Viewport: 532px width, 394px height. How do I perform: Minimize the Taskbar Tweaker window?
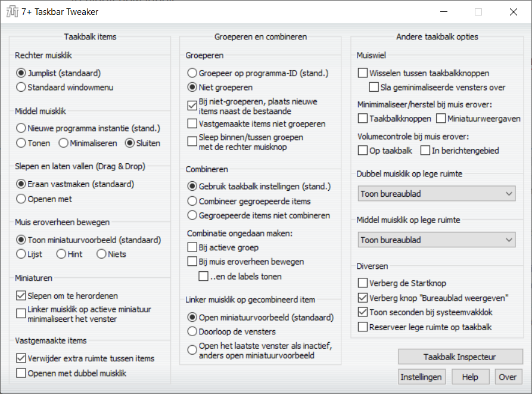coord(444,11)
